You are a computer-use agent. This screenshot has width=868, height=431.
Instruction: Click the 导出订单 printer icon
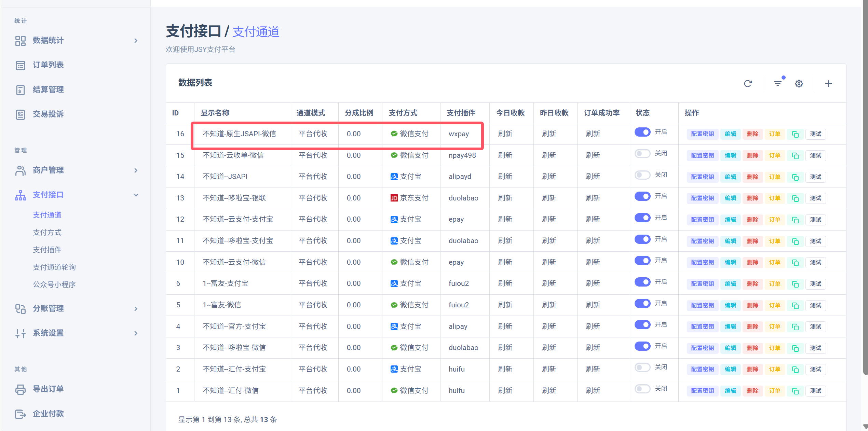pyautogui.click(x=21, y=389)
